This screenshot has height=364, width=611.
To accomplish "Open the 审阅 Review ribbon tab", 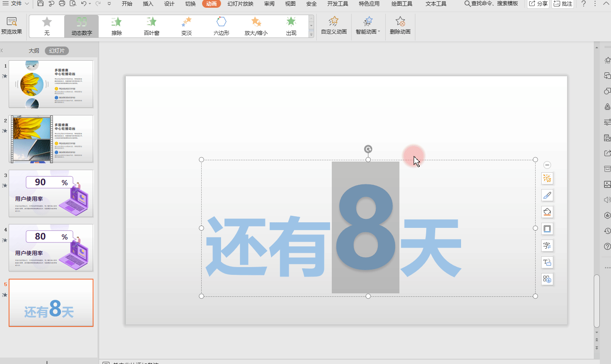I will point(269,3).
